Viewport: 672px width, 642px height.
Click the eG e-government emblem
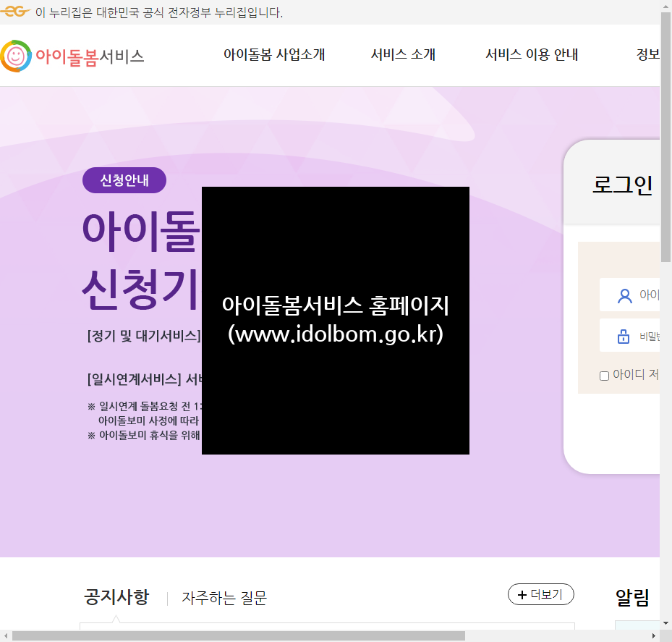coord(15,12)
